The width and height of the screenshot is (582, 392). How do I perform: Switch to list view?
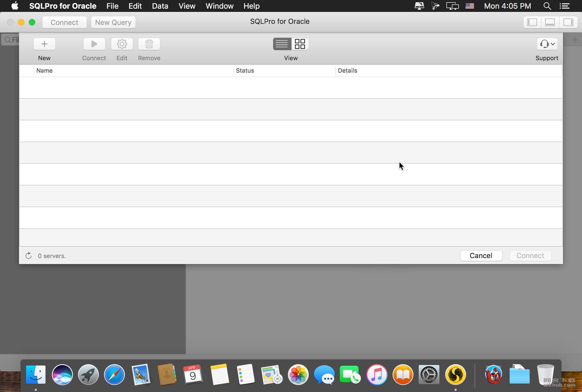[282, 44]
